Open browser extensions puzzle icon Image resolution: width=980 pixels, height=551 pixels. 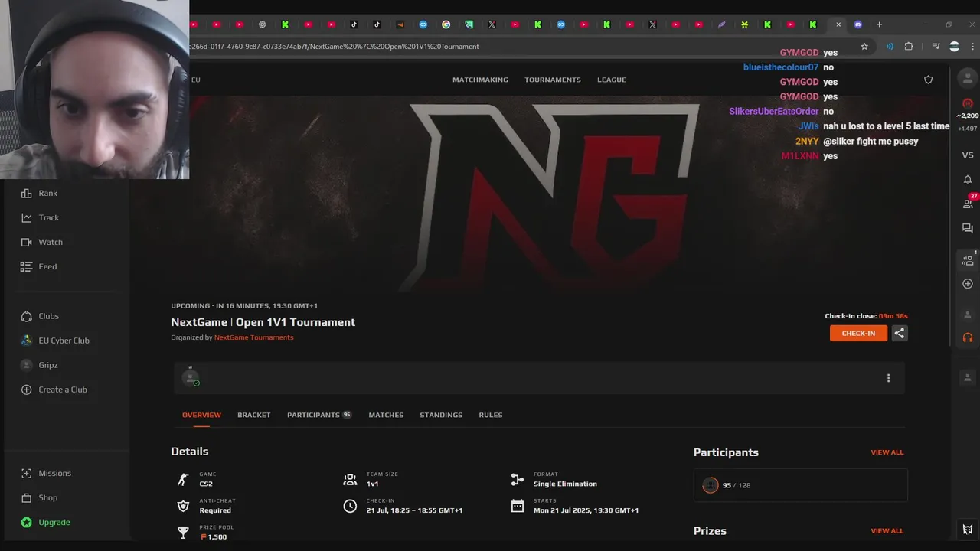click(909, 47)
